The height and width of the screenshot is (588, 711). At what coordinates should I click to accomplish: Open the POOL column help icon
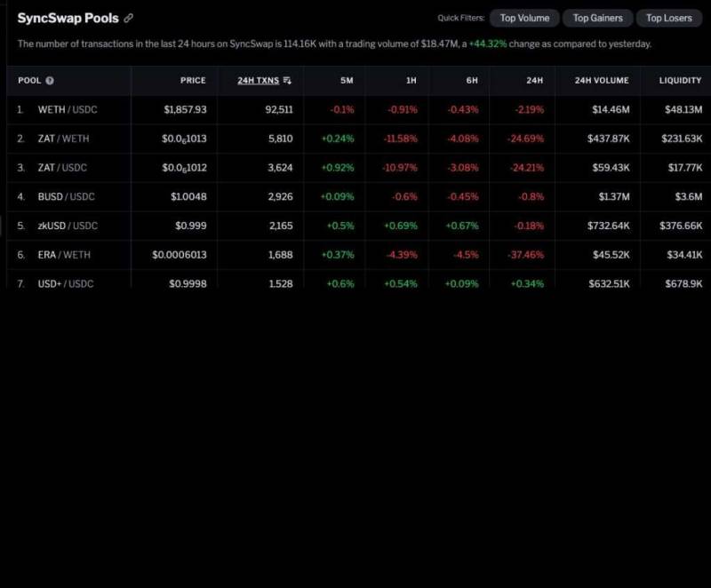click(x=50, y=81)
